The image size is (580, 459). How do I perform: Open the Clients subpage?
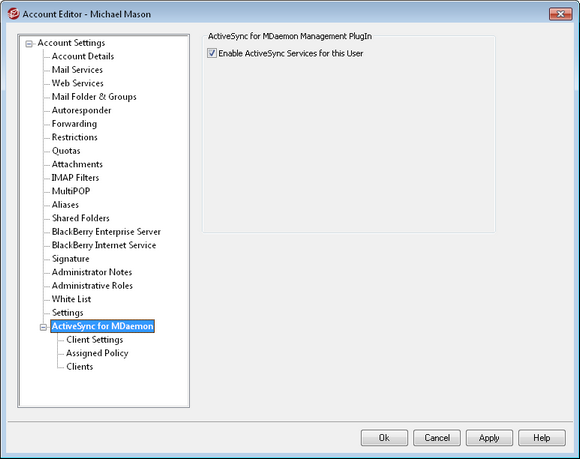(x=80, y=367)
